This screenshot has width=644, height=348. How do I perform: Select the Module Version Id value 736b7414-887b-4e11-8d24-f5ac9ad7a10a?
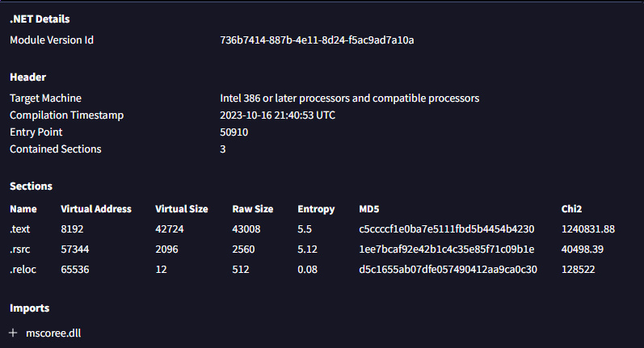[x=317, y=40]
